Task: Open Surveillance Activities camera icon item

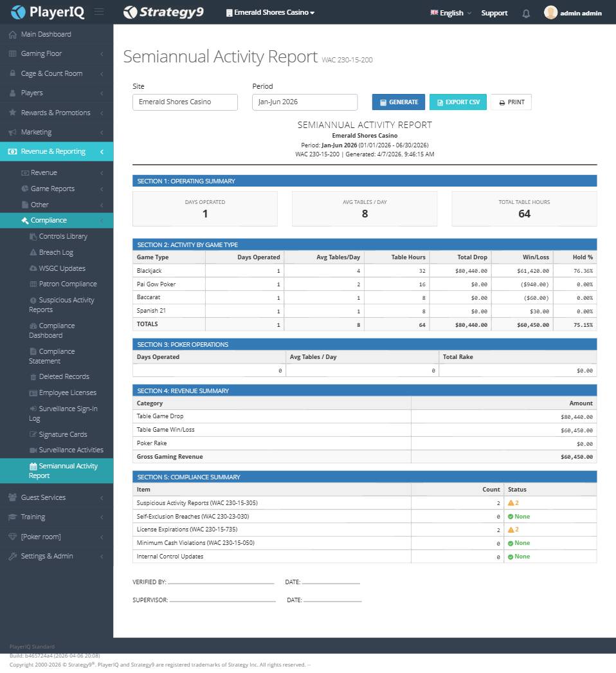Action: pos(33,450)
